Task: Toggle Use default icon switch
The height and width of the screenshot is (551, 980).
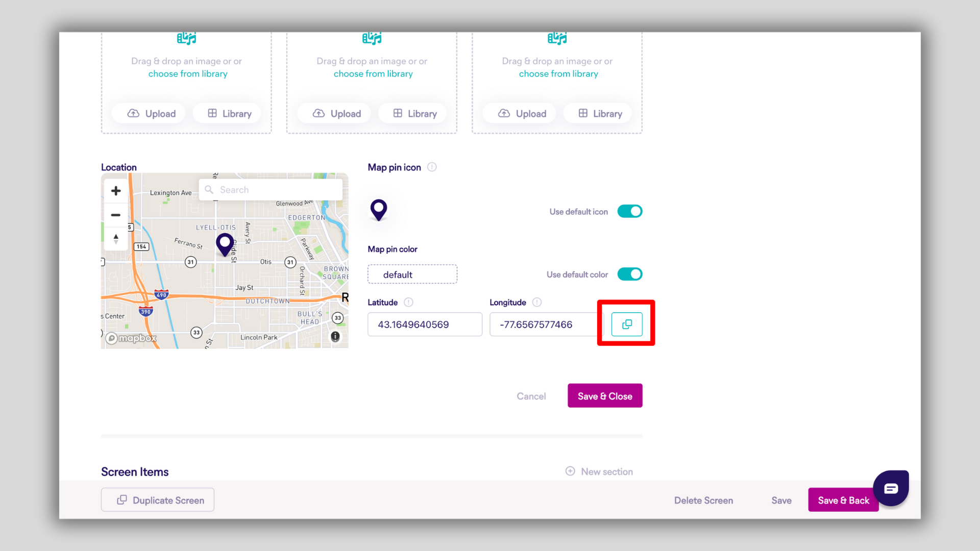Action: (x=629, y=211)
